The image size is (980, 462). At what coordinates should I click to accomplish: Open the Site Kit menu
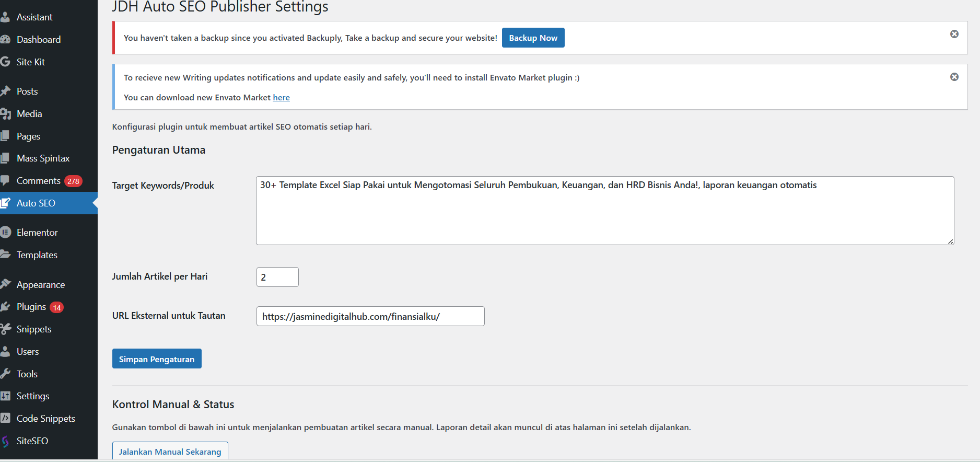49,62
